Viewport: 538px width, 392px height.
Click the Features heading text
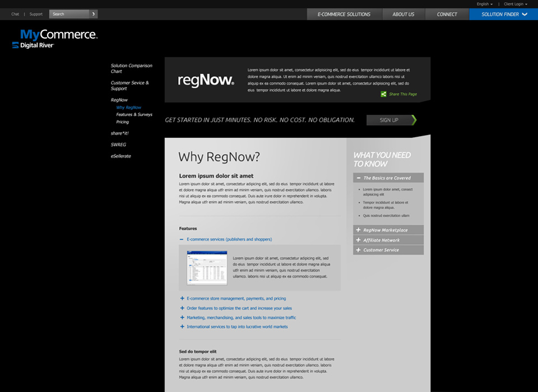click(x=188, y=228)
